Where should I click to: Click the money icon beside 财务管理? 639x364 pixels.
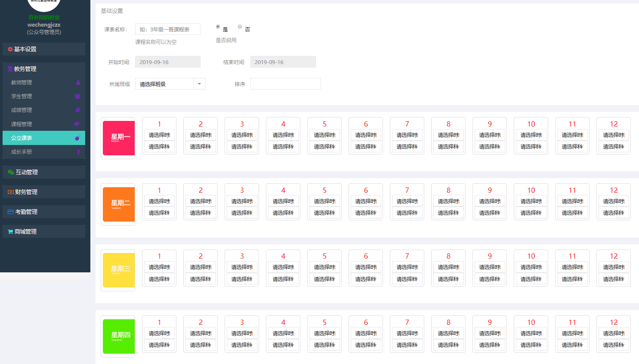(11, 192)
